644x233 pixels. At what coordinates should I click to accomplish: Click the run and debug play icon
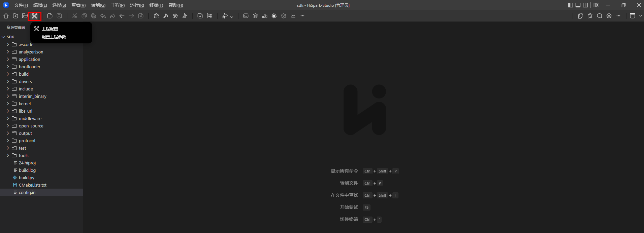pyautogui.click(x=225, y=16)
